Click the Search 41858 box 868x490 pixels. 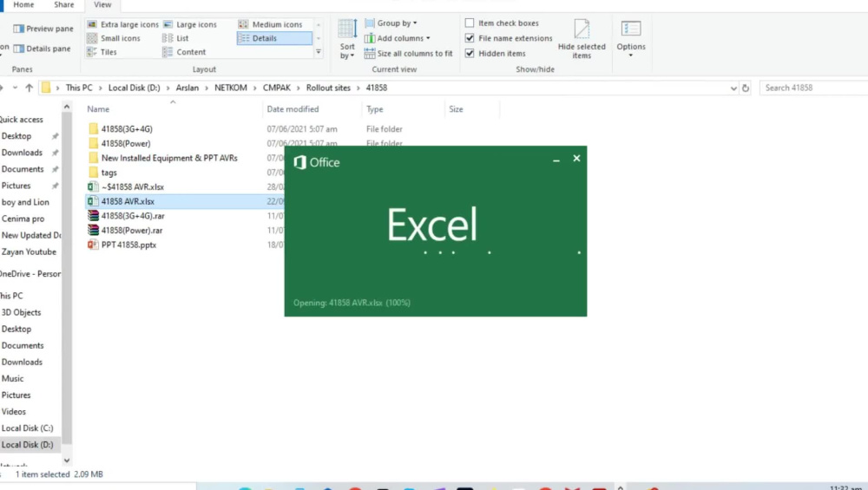pos(812,88)
